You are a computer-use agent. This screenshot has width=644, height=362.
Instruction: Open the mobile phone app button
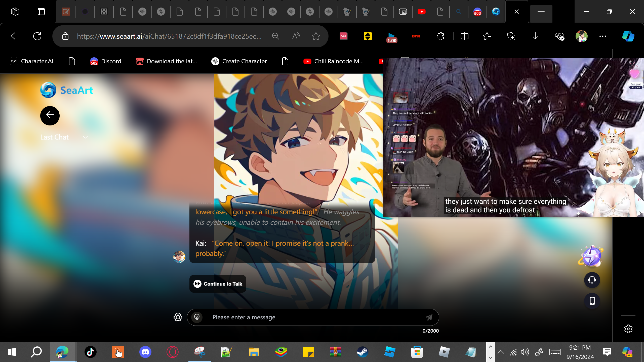coord(592,301)
